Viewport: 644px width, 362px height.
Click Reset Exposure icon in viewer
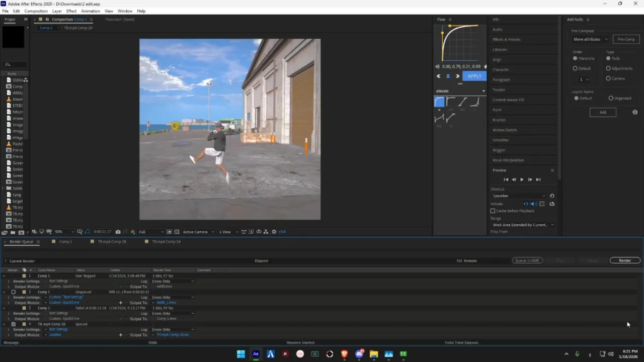274,232
